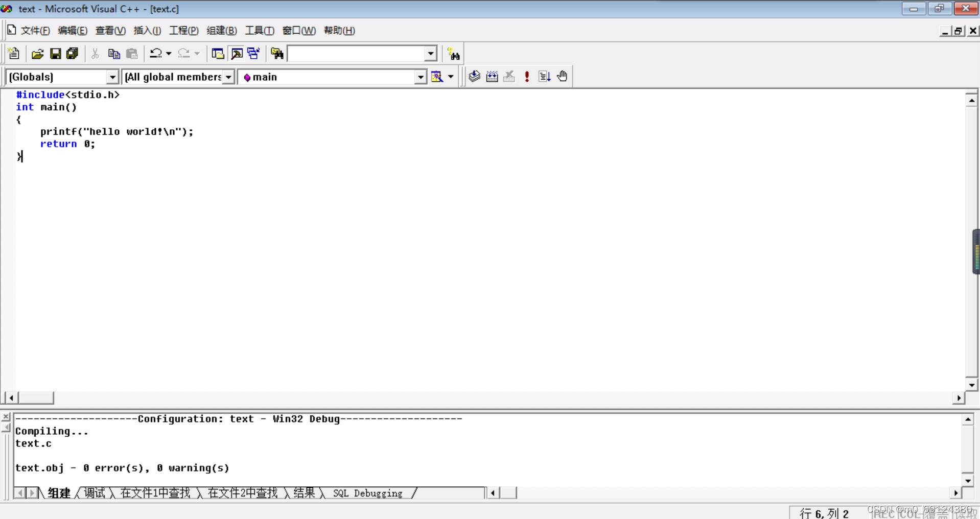Click the WizardBar actions wand icon
Image resolution: width=980 pixels, height=519 pixels.
click(437, 77)
